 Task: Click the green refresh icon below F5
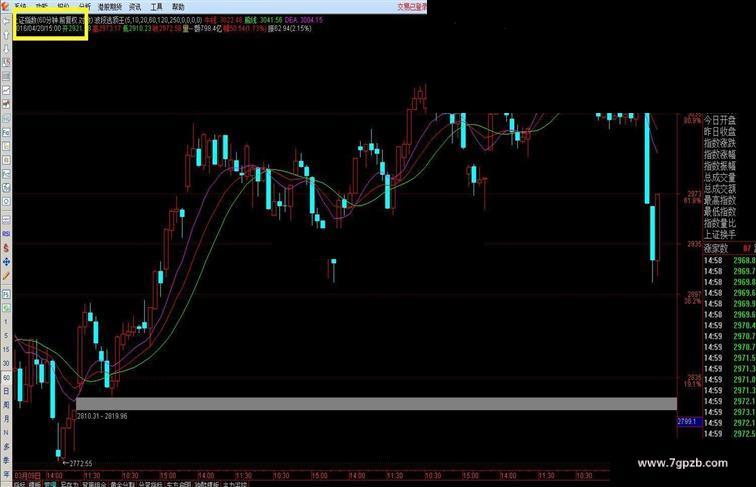pyautogui.click(x=6, y=307)
